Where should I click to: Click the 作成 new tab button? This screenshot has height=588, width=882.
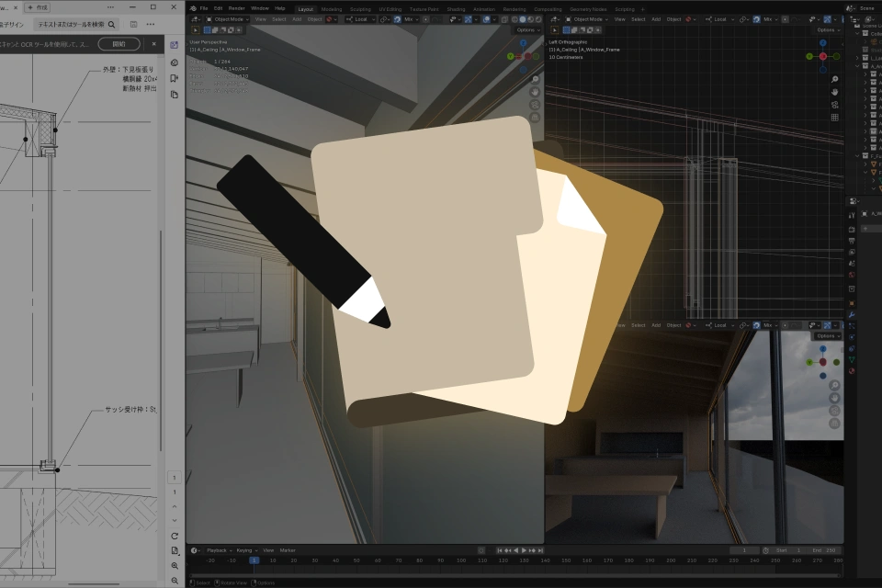(x=38, y=7)
